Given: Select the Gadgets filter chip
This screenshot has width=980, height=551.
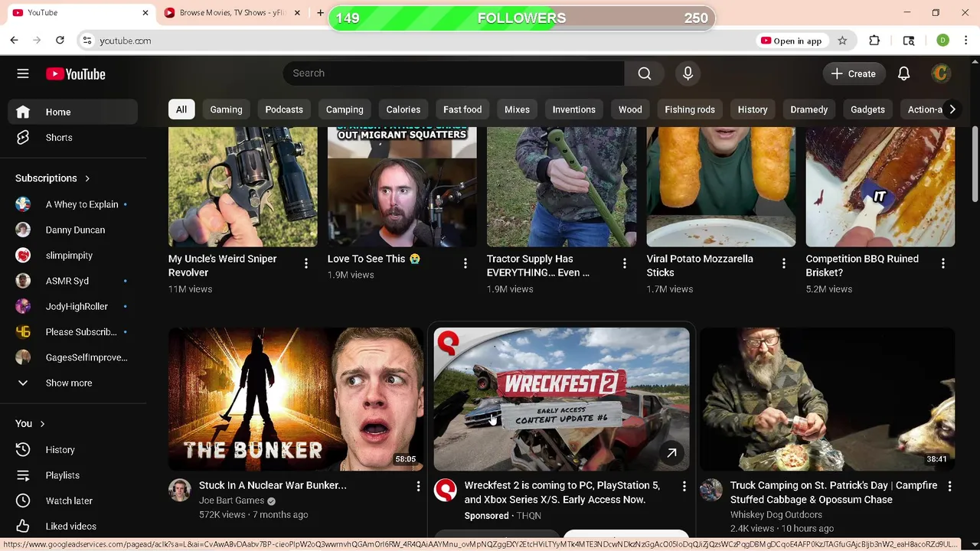Looking at the screenshot, I should 867,109.
